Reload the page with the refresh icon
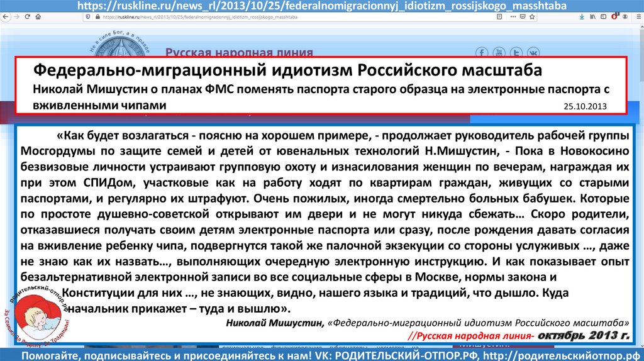644x361 pixels. click(x=28, y=17)
